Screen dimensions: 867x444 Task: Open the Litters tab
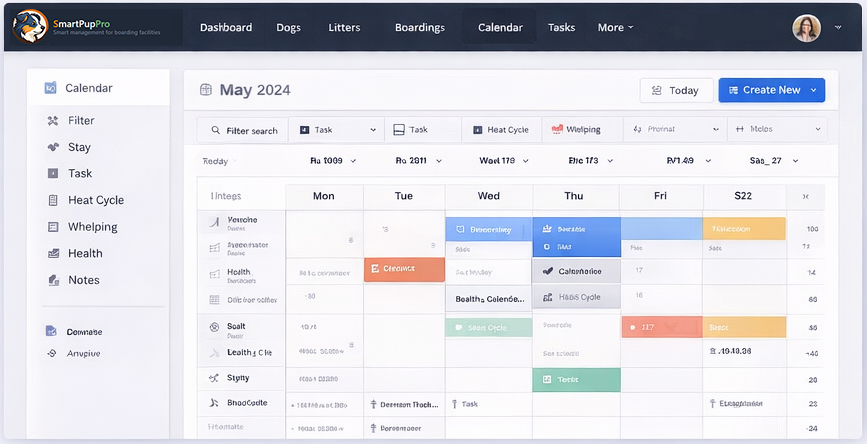[x=344, y=27]
